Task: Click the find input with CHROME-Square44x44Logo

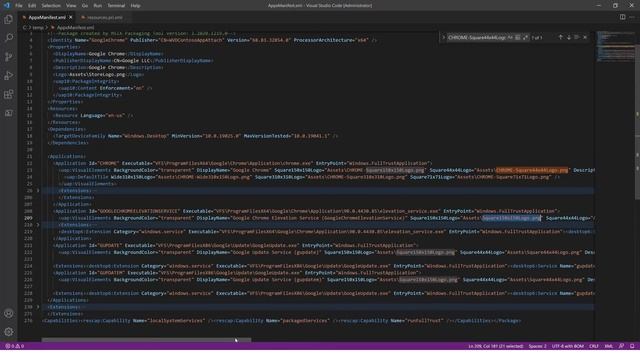Action: (x=477, y=38)
